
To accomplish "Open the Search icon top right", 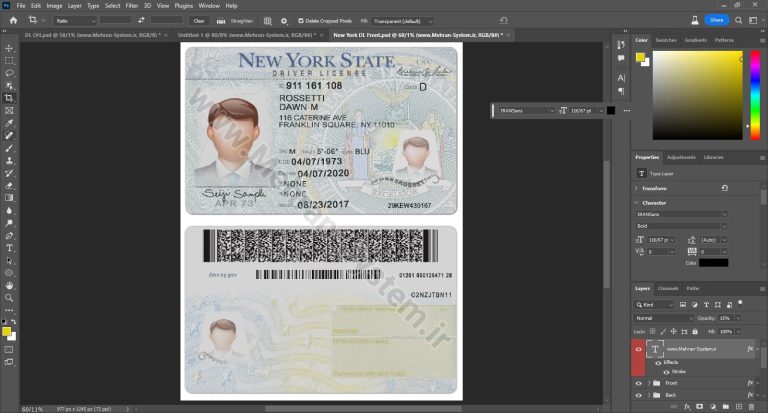I will click(739, 21).
